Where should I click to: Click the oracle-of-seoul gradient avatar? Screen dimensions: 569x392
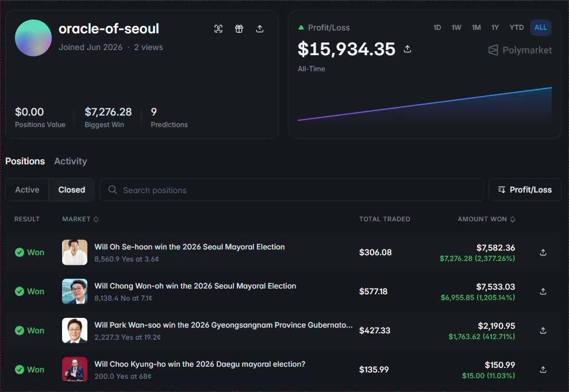tap(33, 38)
